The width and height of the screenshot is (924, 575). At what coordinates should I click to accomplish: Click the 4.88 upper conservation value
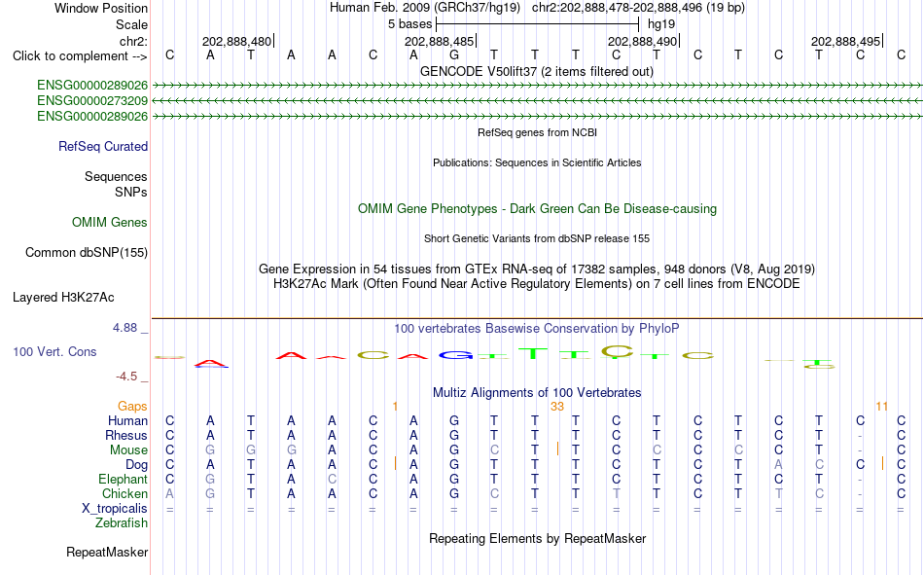click(124, 328)
